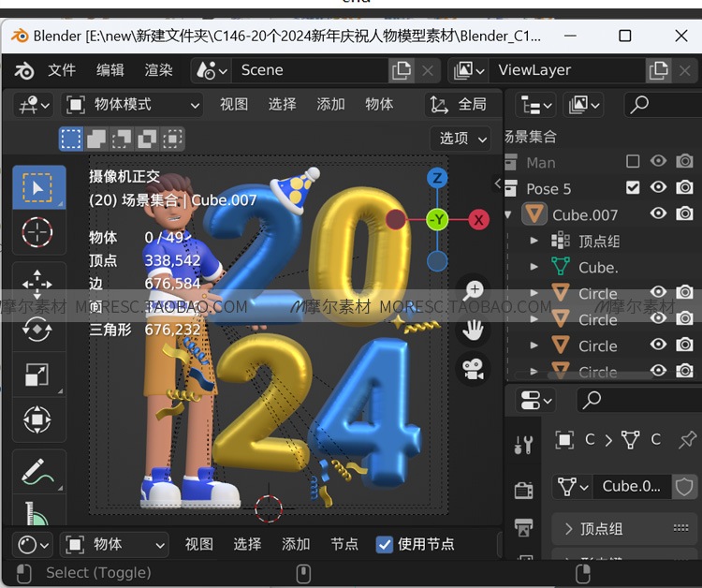Disable Man collection render camera icon
Image resolution: width=702 pixels, height=588 pixels.
684,161
